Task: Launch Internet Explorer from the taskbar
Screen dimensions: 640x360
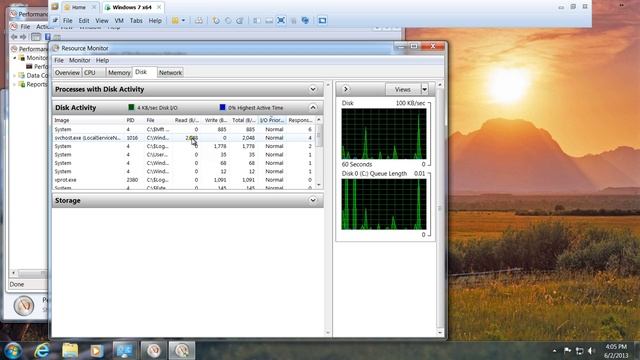Action: pos(42,351)
